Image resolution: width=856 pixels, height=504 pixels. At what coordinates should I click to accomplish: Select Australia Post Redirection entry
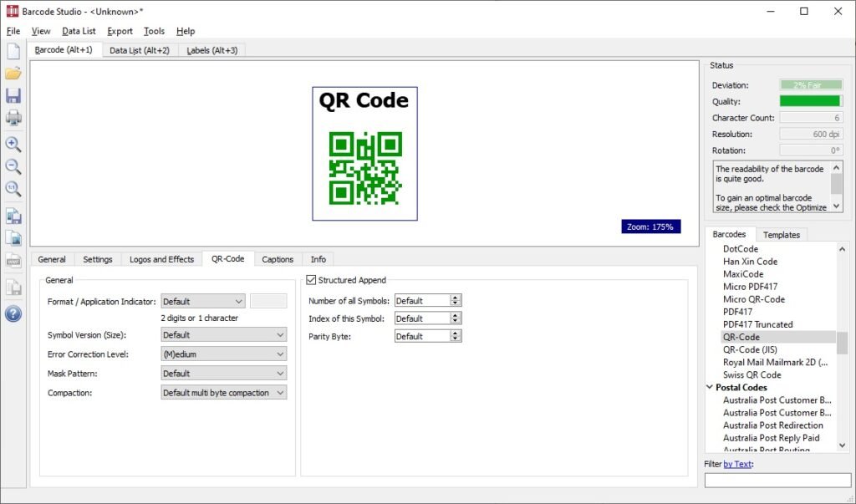pos(773,425)
